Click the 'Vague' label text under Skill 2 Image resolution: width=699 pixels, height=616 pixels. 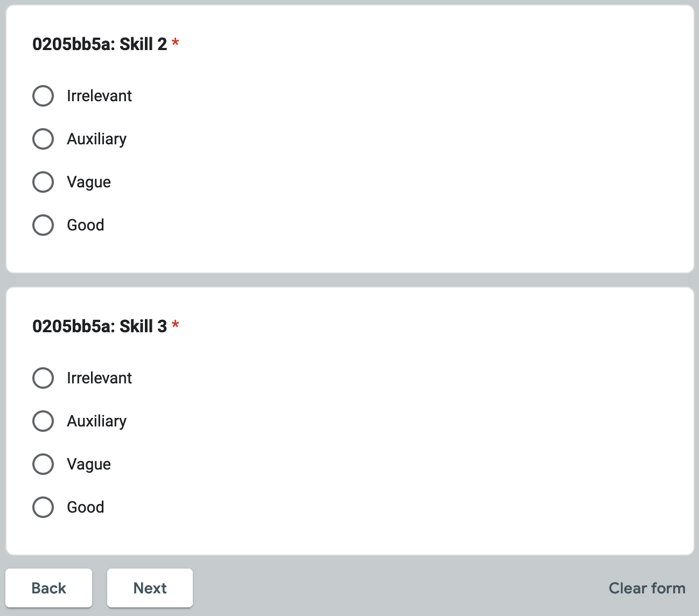tap(89, 182)
